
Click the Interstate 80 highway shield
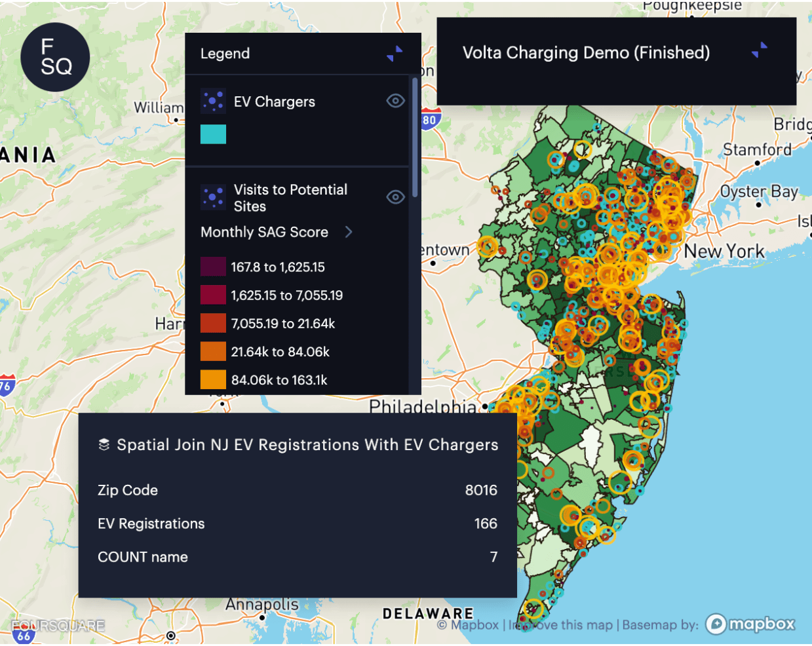click(x=429, y=119)
